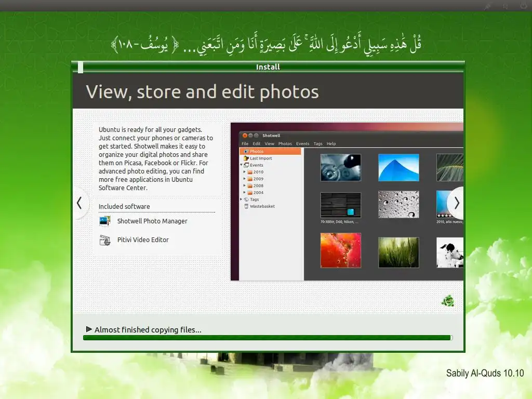
Task: Advance to the next slide arrow
Action: 456,203
